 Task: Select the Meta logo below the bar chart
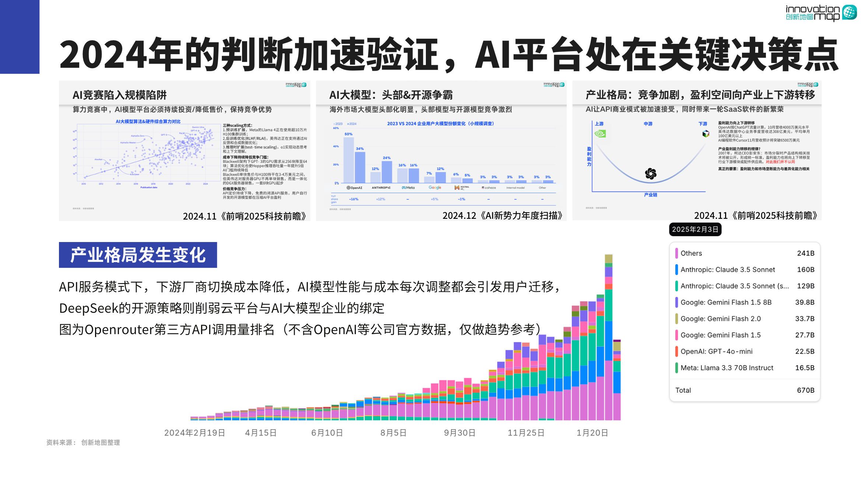pos(408,188)
